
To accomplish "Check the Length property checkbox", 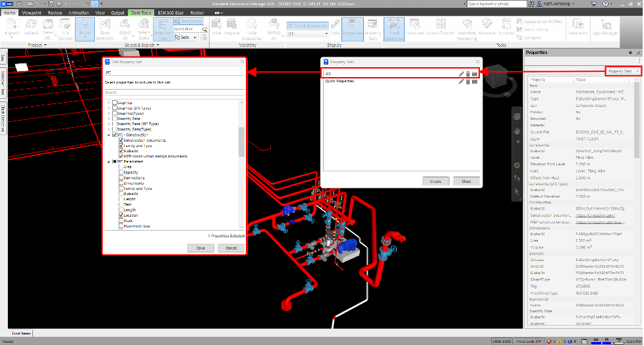I will [121, 210].
